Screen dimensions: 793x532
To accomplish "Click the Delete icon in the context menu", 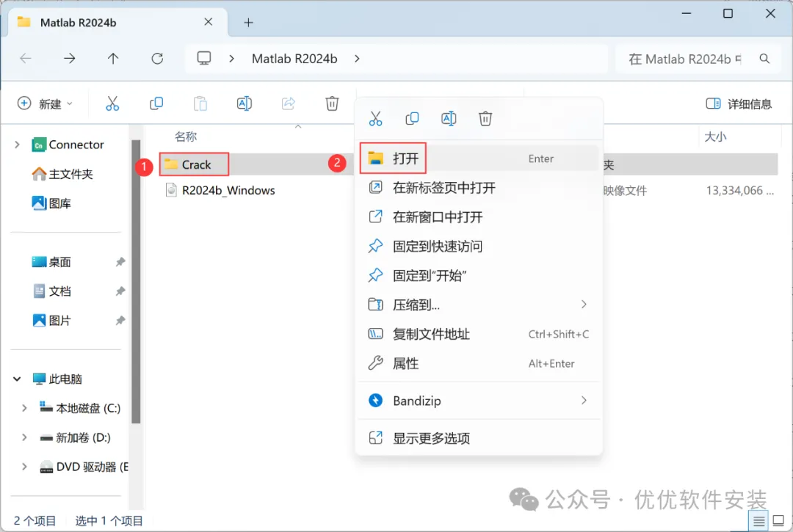I will [x=485, y=119].
